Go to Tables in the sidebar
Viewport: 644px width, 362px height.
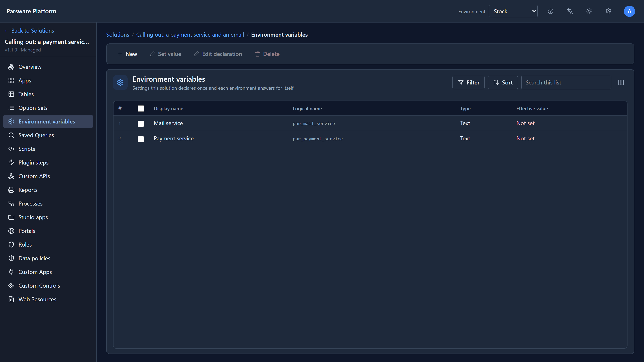pos(48,94)
